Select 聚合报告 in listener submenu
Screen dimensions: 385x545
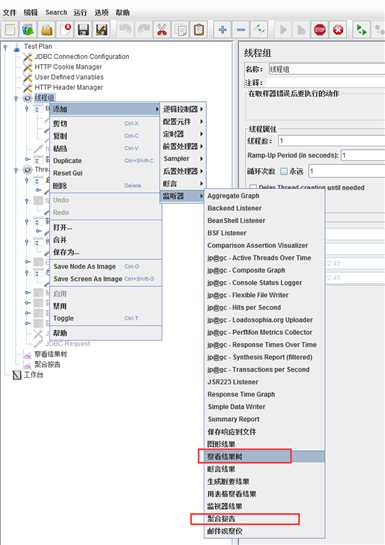[x=265, y=519]
